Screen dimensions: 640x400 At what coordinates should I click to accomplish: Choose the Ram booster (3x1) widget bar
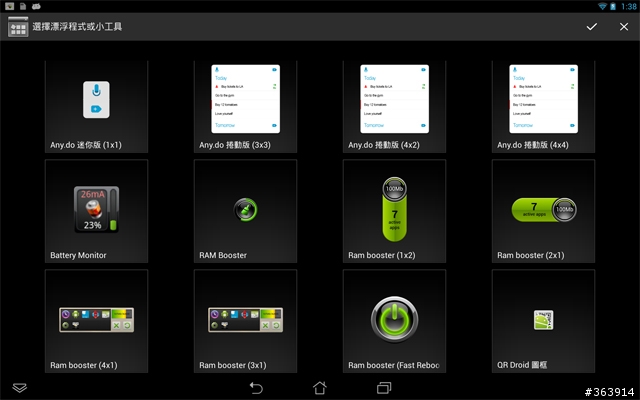coord(245,320)
